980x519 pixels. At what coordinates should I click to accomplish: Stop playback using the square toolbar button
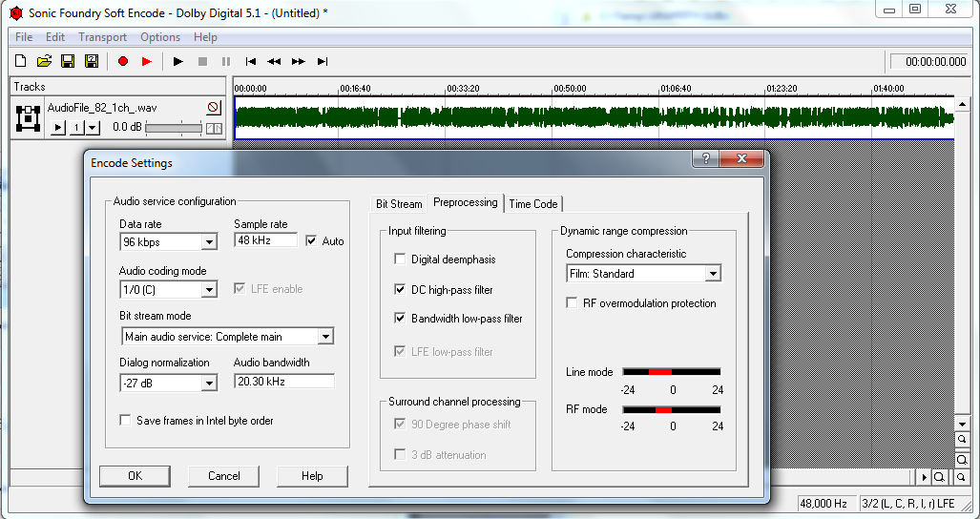click(x=202, y=61)
